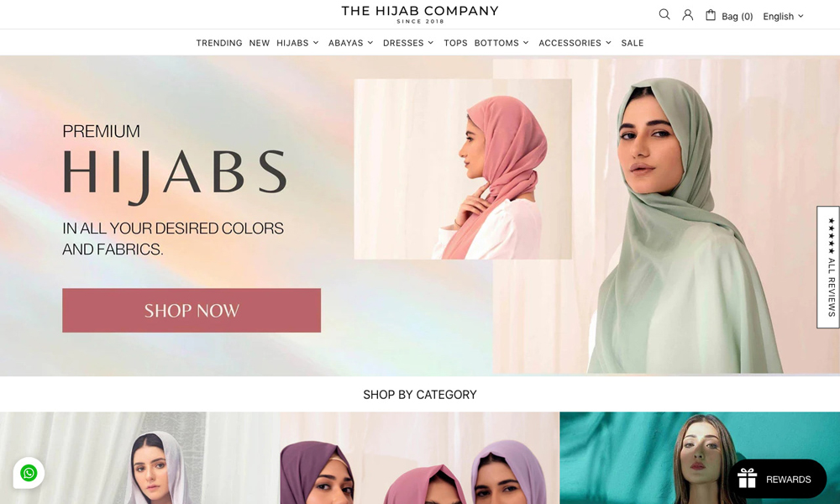840x504 pixels.
Task: Go to the Trending menu item
Action: [219, 43]
